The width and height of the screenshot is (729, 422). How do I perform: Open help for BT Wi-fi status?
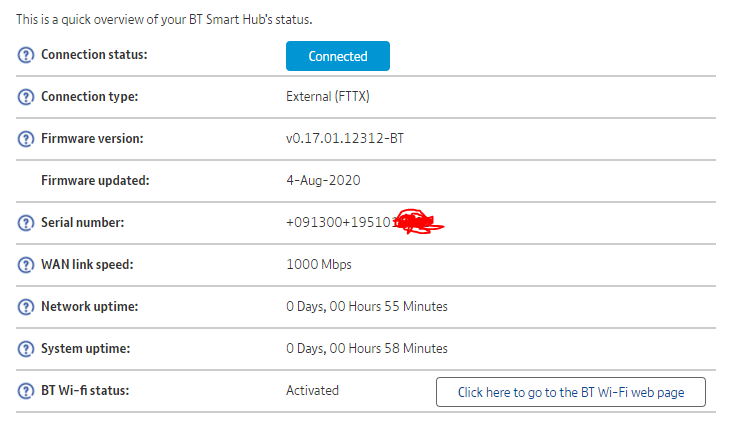26,391
